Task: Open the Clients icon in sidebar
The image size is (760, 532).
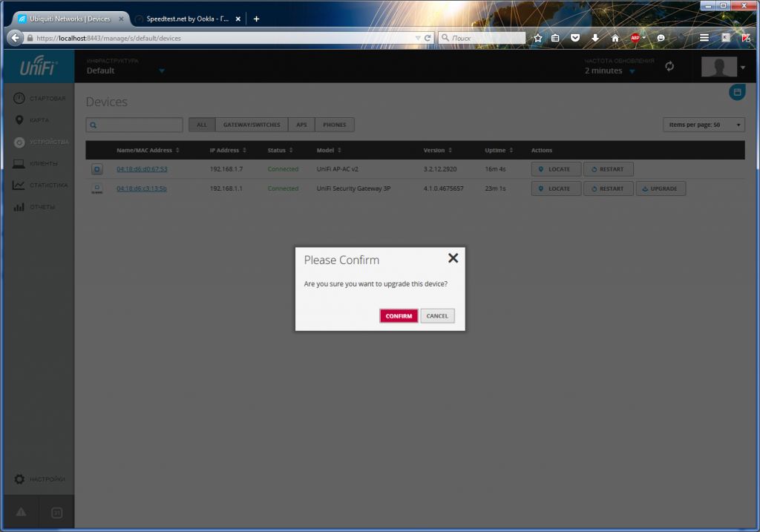Action: click(19, 164)
